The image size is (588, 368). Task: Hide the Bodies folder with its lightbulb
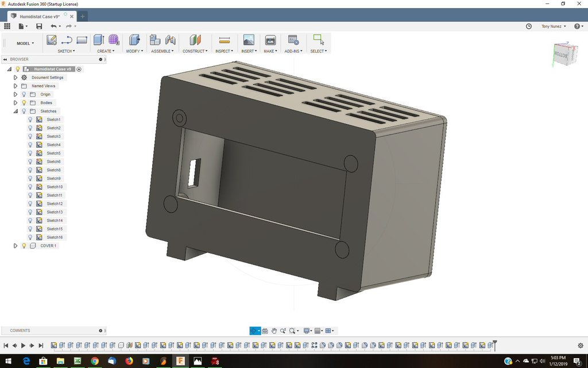[24, 102]
